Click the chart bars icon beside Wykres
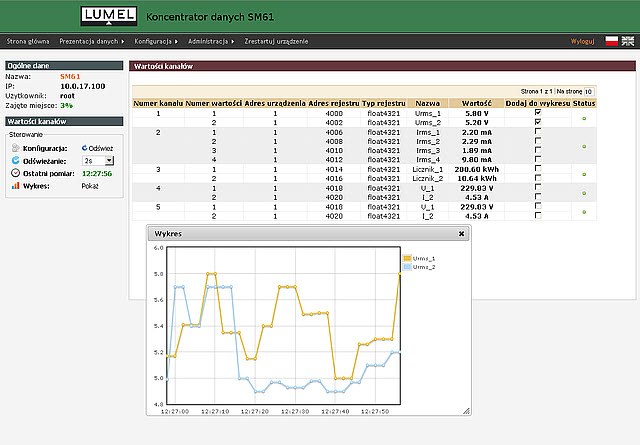Image resolution: width=640 pixels, height=445 pixels. pyautogui.click(x=15, y=185)
